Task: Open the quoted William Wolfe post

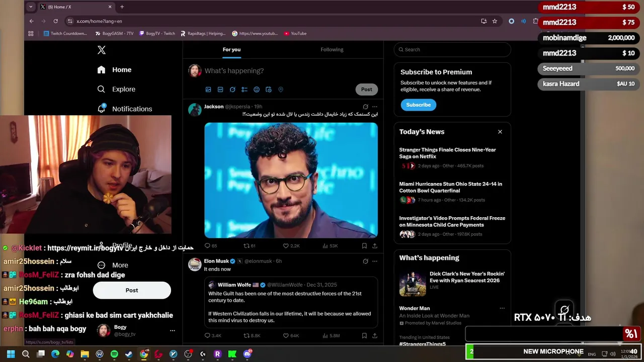Action: [291, 302]
